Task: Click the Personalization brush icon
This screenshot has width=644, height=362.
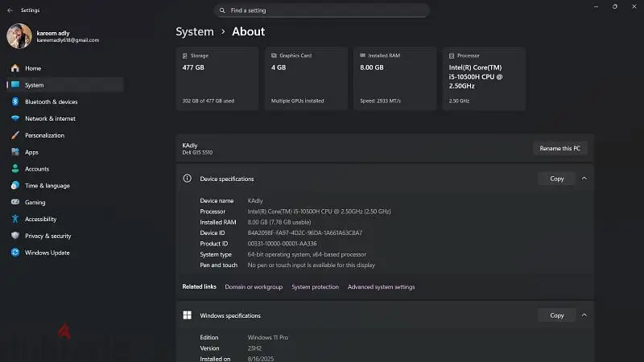Action: click(x=15, y=135)
